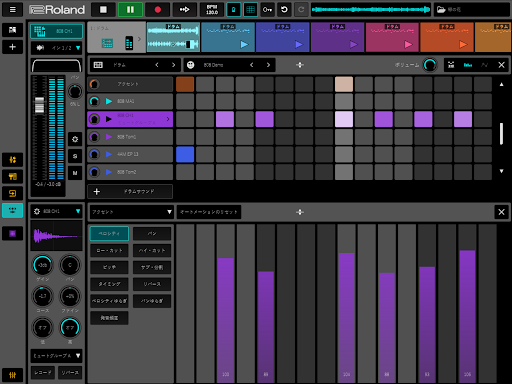This screenshot has height=384, width=512.
Task: Mute the track with the M button
Action: tap(75, 173)
